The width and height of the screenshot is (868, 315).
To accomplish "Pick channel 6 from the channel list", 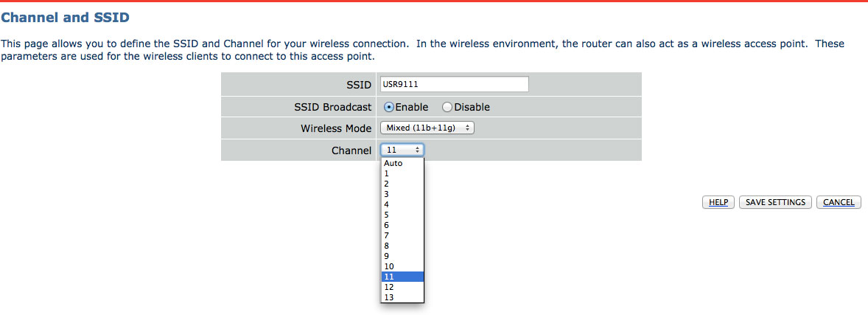I will [x=402, y=225].
